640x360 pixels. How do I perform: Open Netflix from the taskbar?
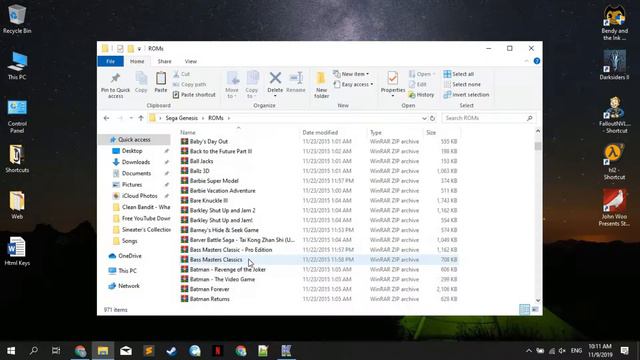click(218, 351)
